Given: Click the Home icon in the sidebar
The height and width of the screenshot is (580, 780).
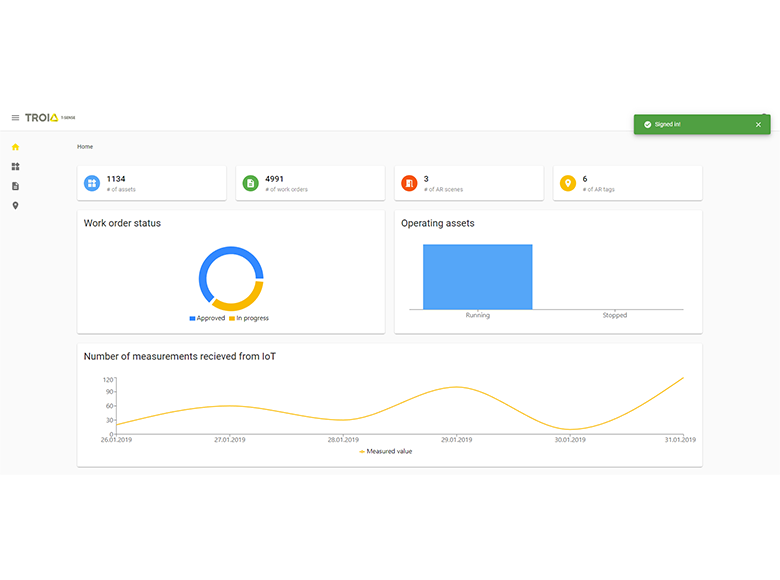Looking at the screenshot, I should click(15, 147).
